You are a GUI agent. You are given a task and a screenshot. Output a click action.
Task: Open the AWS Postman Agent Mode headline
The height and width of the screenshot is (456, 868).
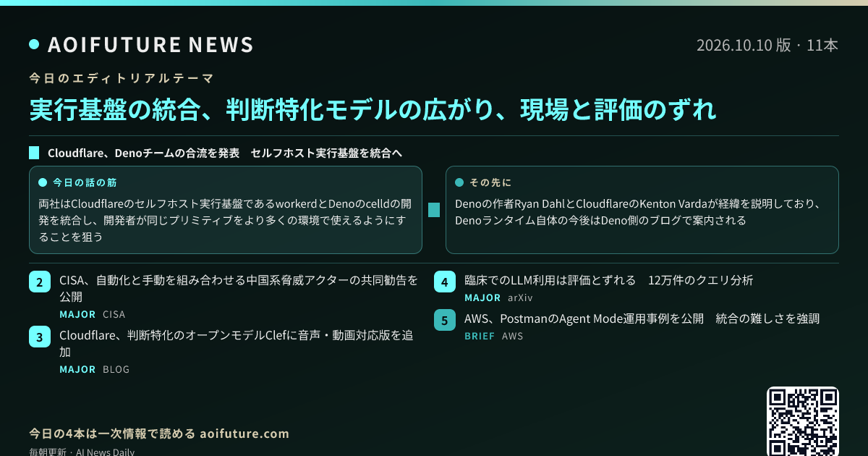[x=642, y=318]
